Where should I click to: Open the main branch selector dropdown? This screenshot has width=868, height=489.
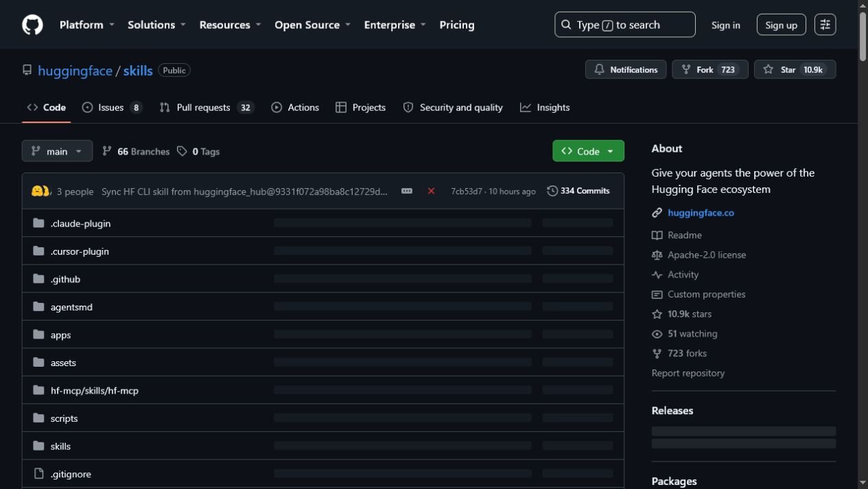pos(57,151)
